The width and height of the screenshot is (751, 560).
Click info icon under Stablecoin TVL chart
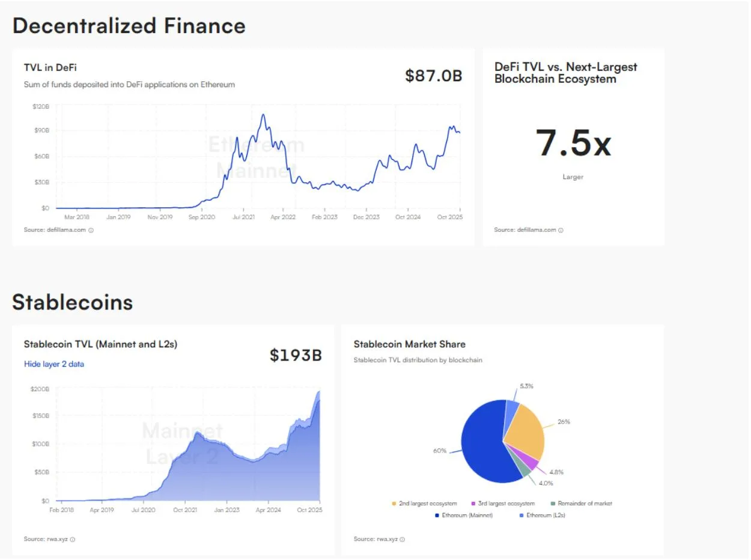pyautogui.click(x=73, y=540)
